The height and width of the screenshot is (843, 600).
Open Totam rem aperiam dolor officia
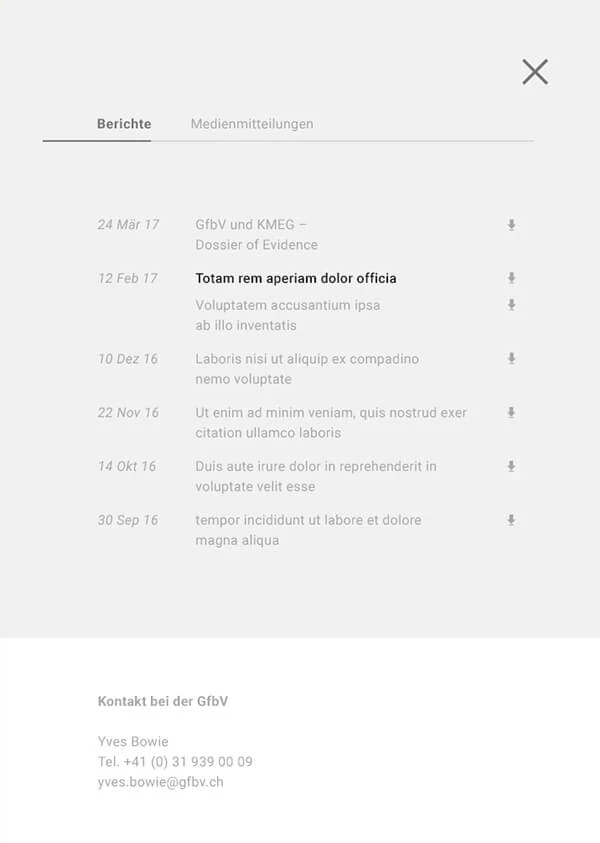coord(296,278)
